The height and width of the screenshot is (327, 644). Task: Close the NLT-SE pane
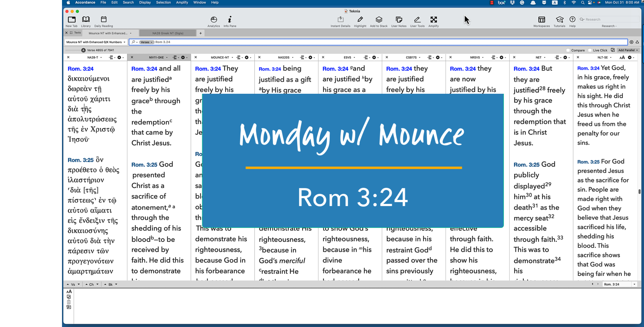[578, 57]
